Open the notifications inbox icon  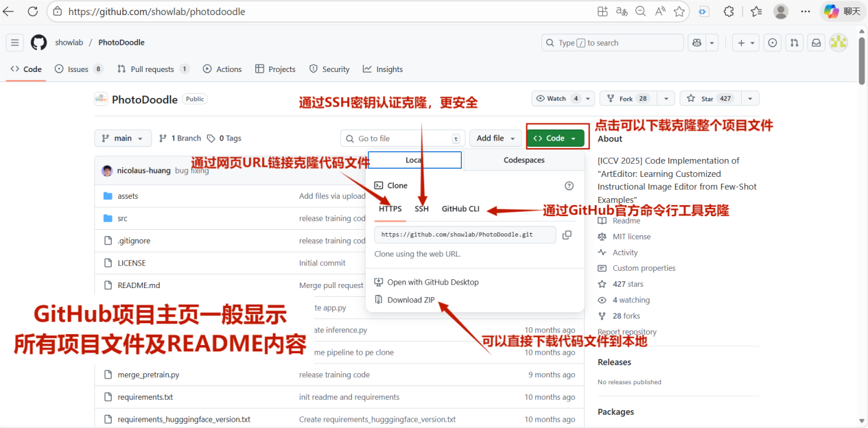click(x=816, y=43)
